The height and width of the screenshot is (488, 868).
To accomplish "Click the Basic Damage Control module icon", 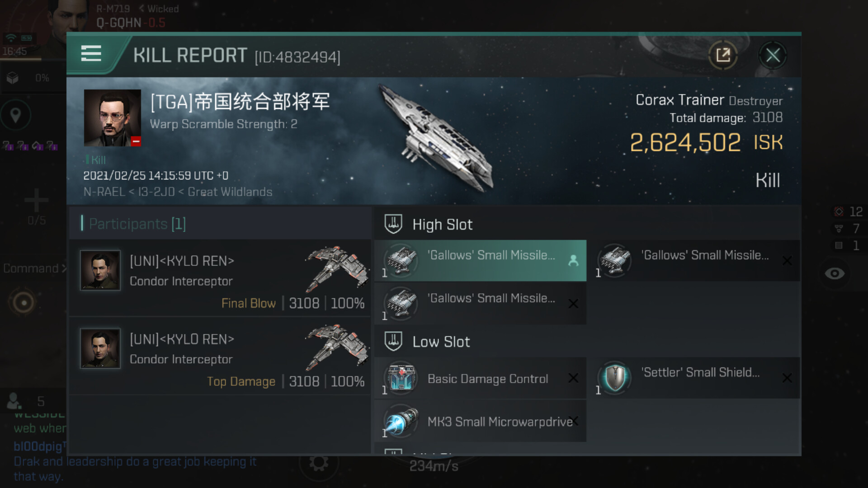I will pos(401,378).
